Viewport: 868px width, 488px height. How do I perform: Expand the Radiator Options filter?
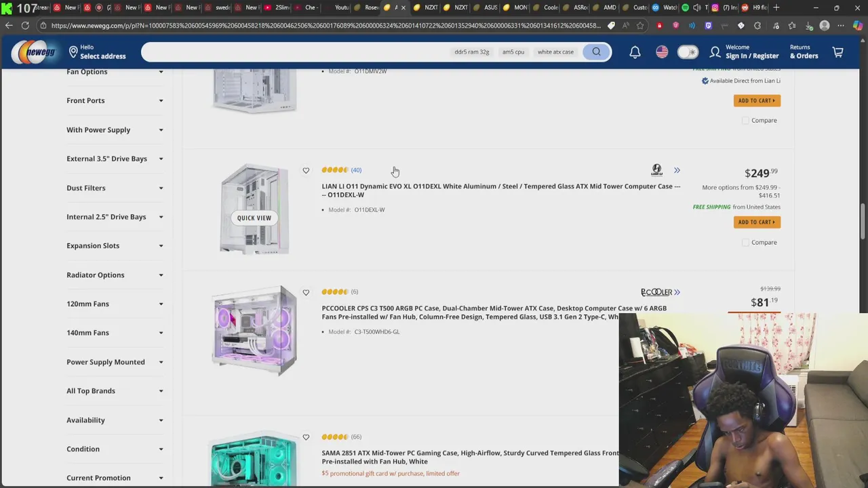coord(115,274)
